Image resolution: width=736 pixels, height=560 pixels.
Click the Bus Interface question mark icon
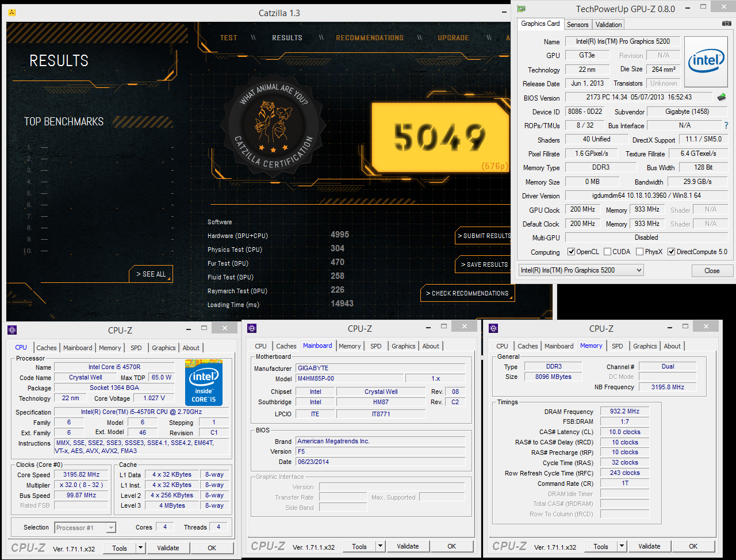coord(726,125)
